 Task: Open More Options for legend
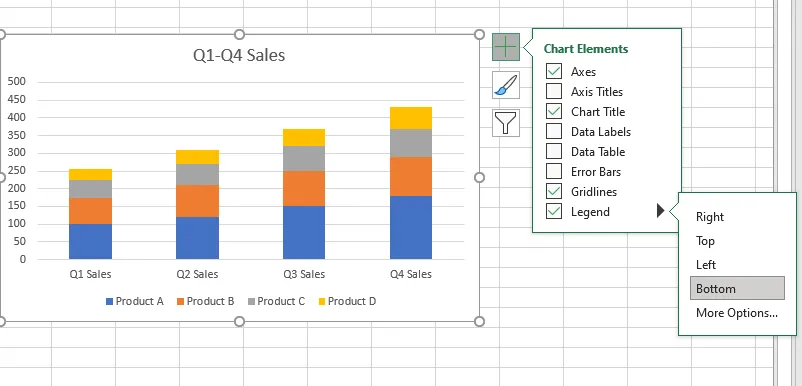737,312
